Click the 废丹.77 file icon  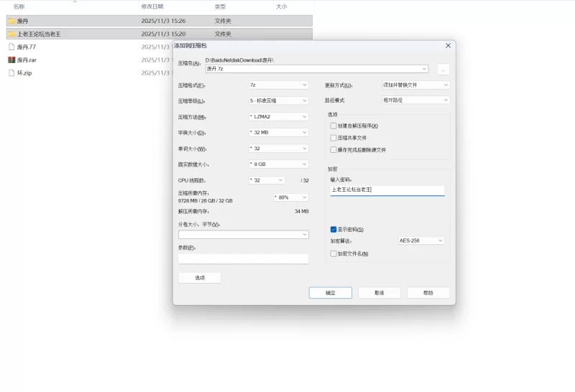coord(11,47)
